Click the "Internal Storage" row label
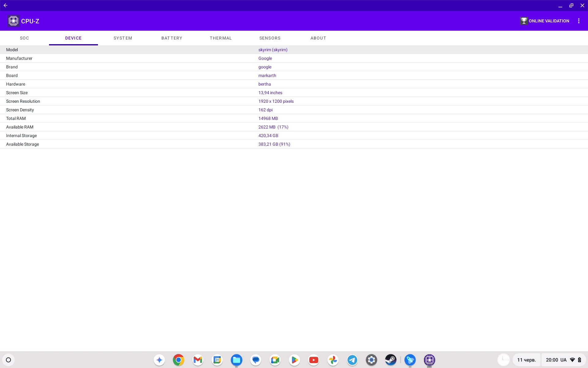Viewport: 588px width, 368px height. click(21, 136)
